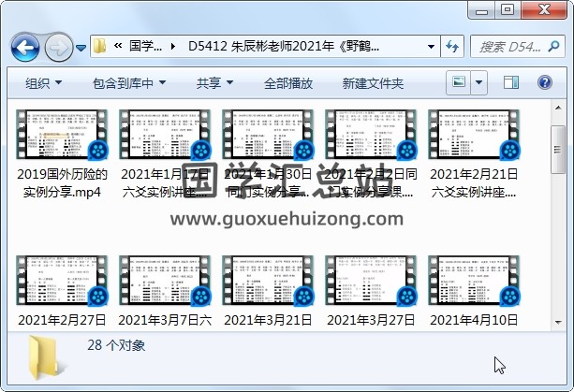Click the vertical scrollbar thumb
The width and height of the screenshot is (574, 392).
pos(558,149)
